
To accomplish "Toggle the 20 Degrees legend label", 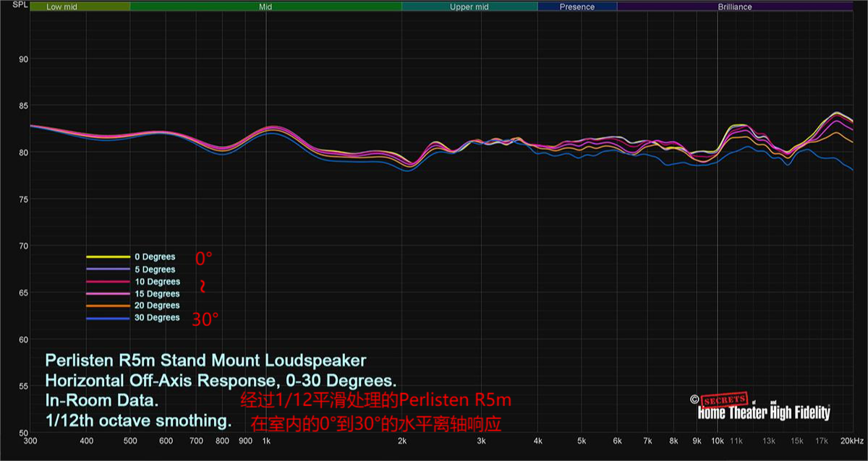I will point(157,306).
